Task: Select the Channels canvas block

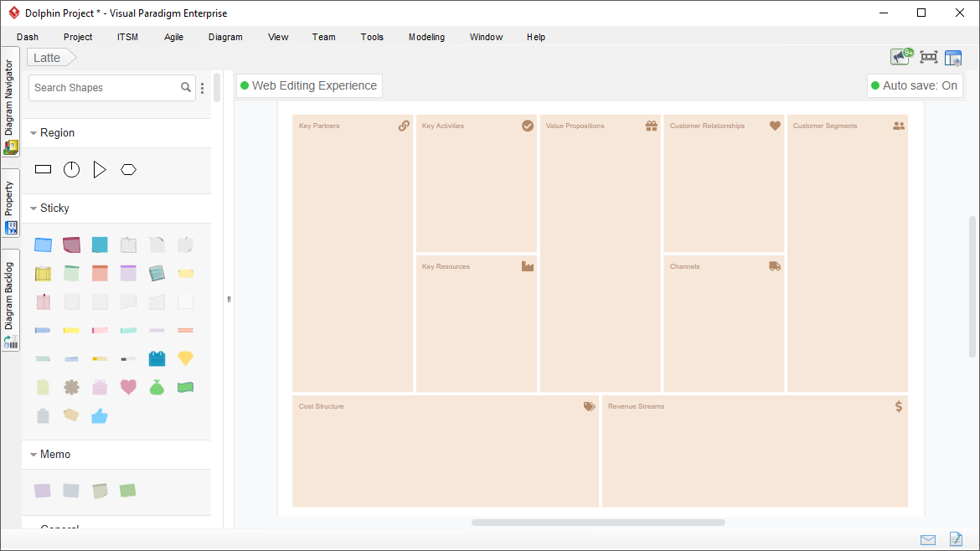Action: click(724, 323)
